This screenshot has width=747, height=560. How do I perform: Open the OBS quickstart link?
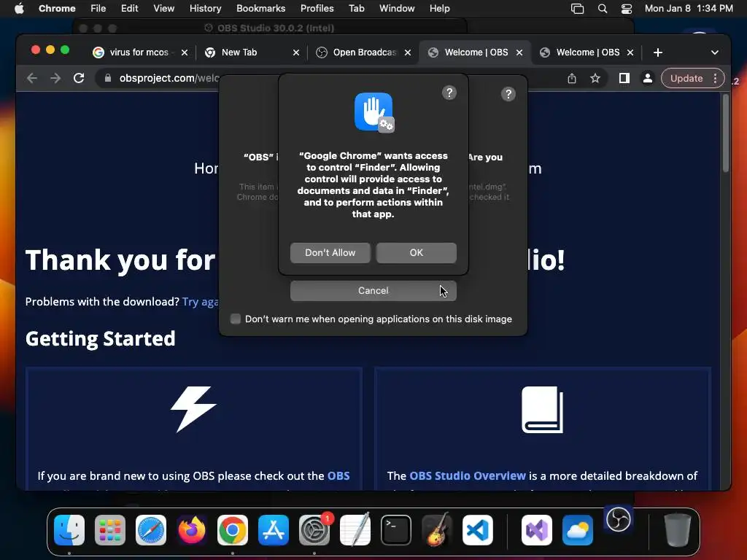point(338,475)
